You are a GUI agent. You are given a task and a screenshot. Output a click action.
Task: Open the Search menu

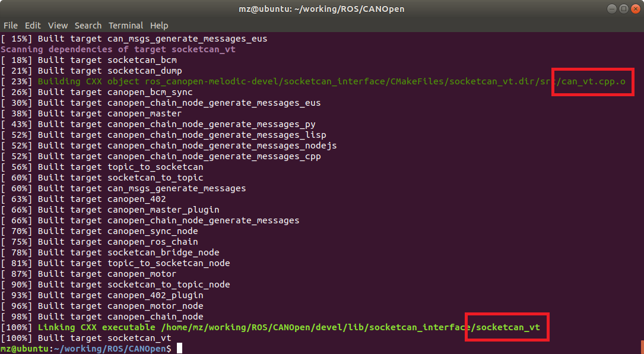pos(88,26)
